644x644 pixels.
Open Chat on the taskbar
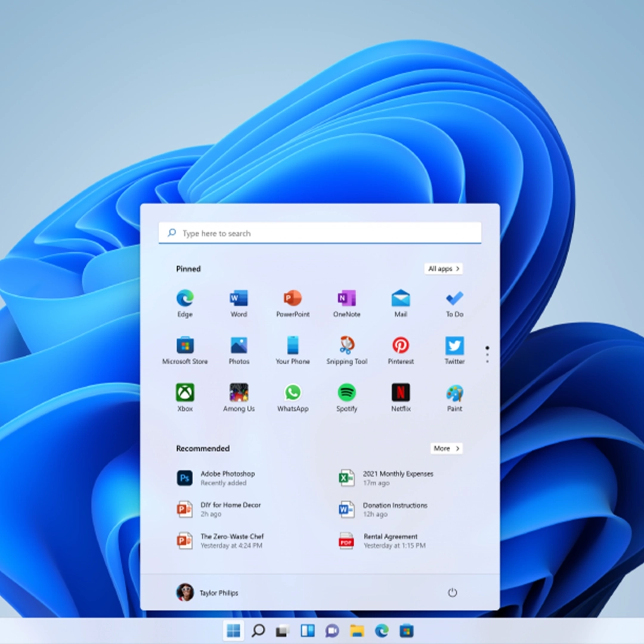point(332,630)
